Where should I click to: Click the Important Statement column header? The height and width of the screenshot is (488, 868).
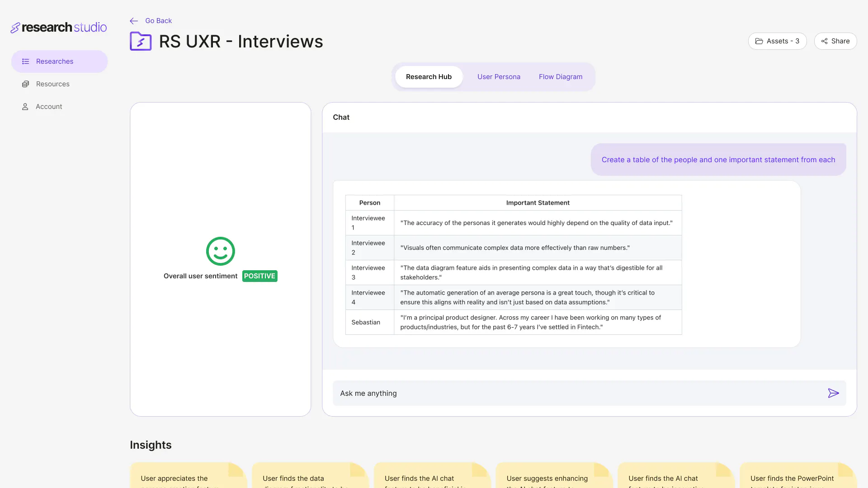coord(538,203)
